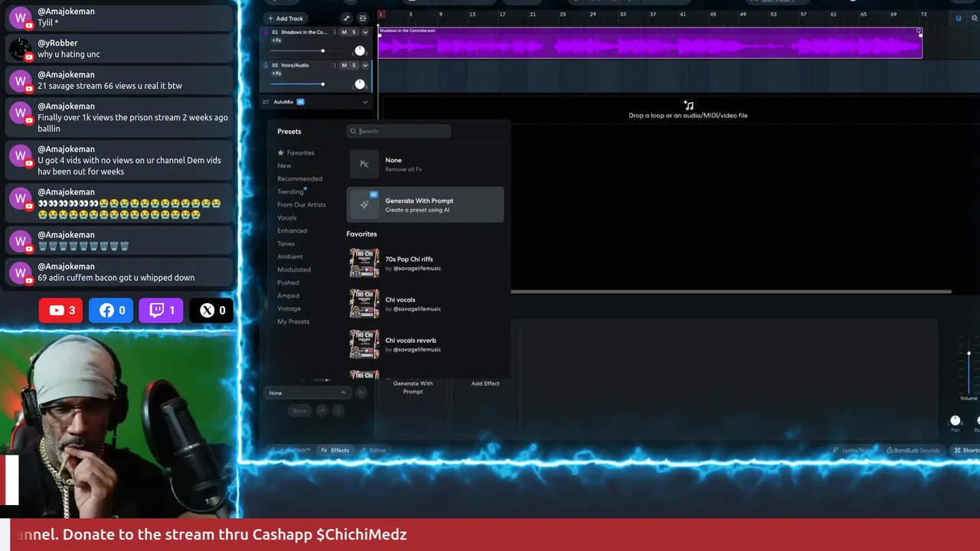Click the None preset Fx-off icon
Viewport: 980px width, 551px height.
point(364,165)
